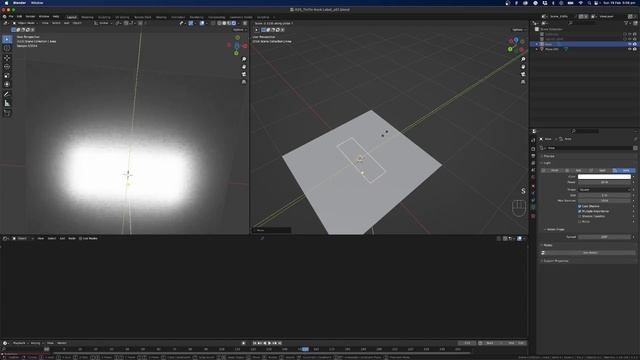Select the Rotate tool
The height and width of the screenshot is (360, 640).
7,67
